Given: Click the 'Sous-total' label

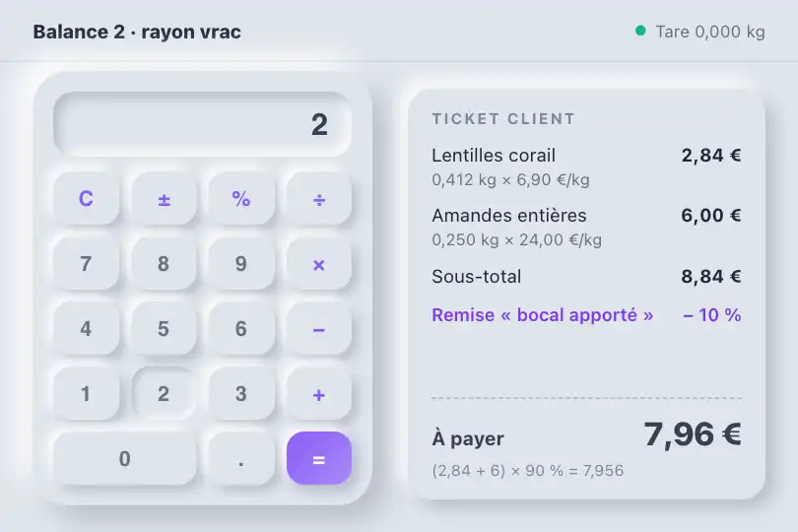Looking at the screenshot, I should pos(477,277).
